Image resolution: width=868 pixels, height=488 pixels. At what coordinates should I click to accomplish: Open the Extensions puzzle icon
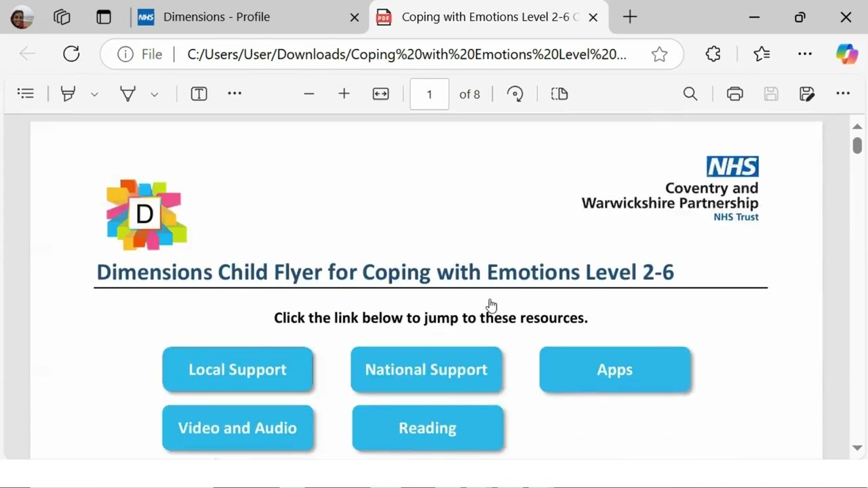click(x=713, y=54)
